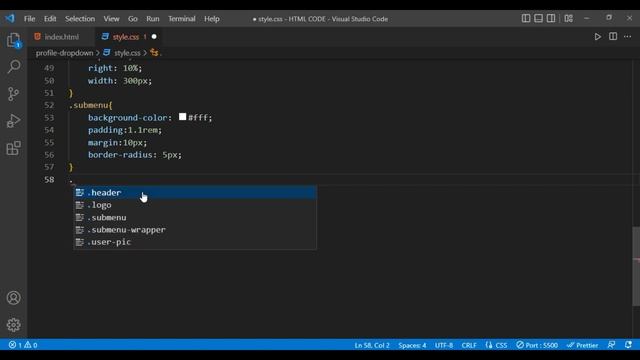Click the editor vertical scrollbar thumb

[636, 266]
